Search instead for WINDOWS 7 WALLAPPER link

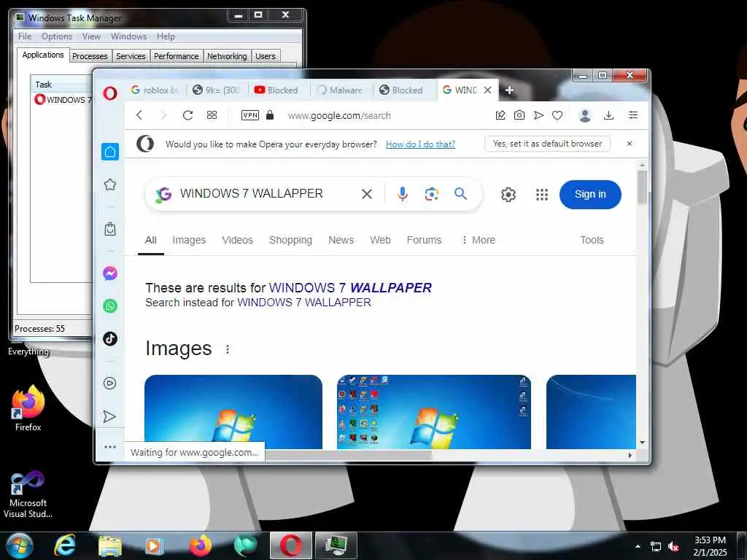point(304,303)
